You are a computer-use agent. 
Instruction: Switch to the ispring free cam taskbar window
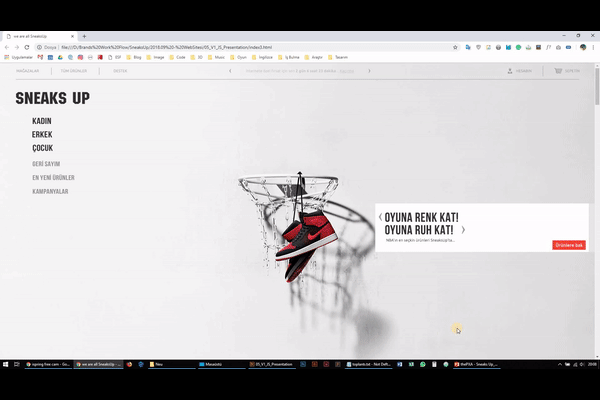[x=48, y=364]
